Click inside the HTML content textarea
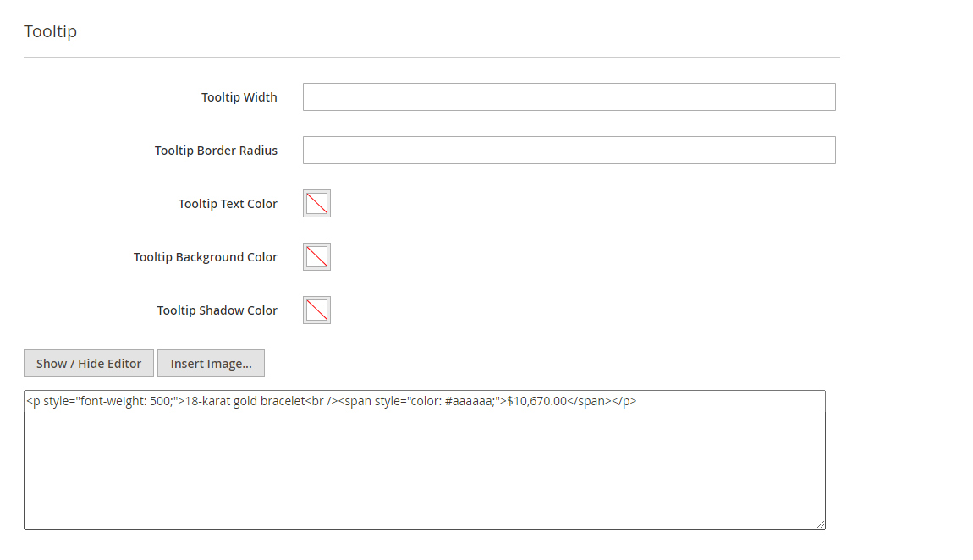 pos(425,459)
